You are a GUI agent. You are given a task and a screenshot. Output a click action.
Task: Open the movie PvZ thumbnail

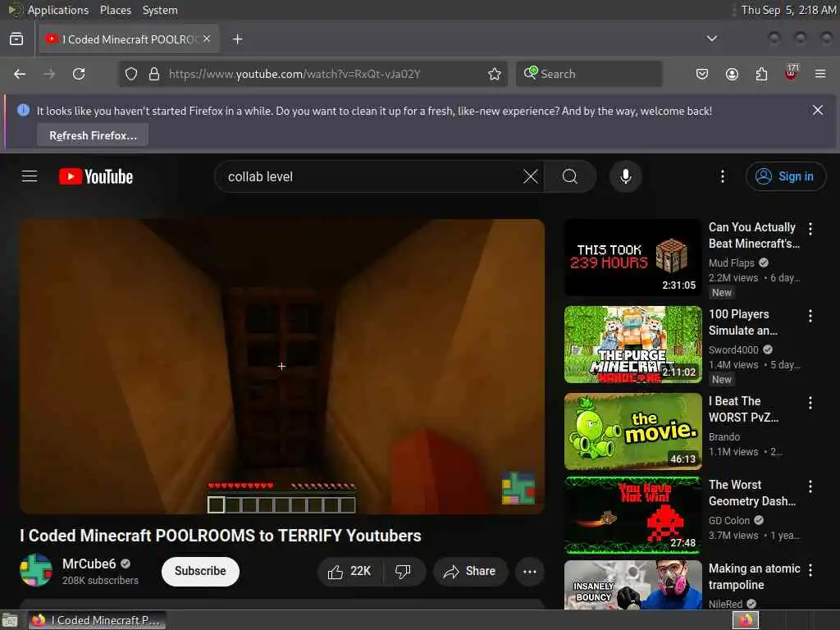pos(632,431)
